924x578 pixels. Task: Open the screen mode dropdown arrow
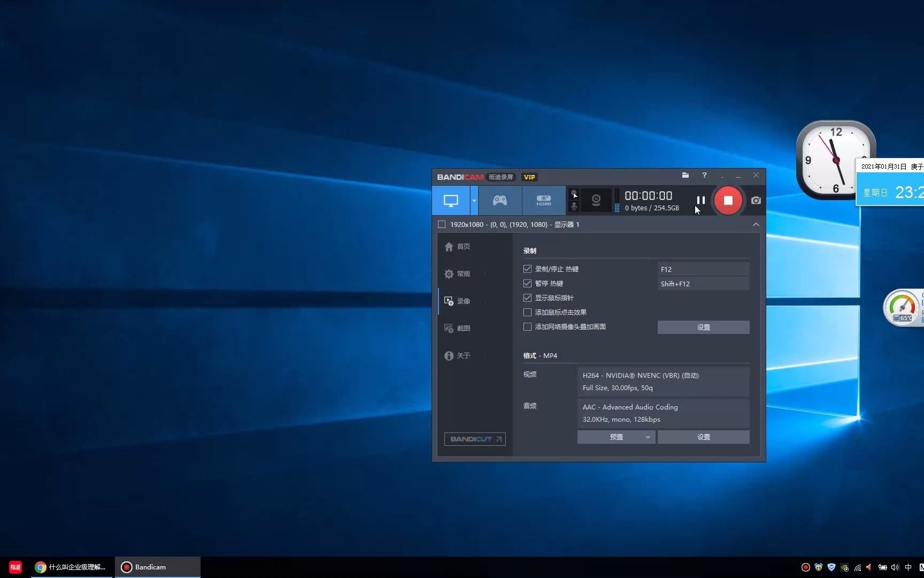coord(474,201)
